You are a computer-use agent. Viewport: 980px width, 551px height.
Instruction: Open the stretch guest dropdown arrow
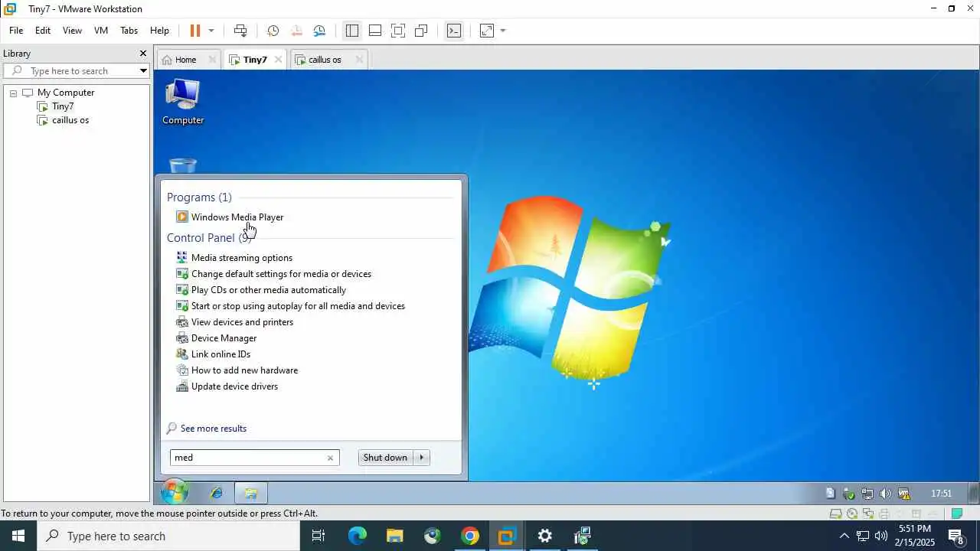503,31
